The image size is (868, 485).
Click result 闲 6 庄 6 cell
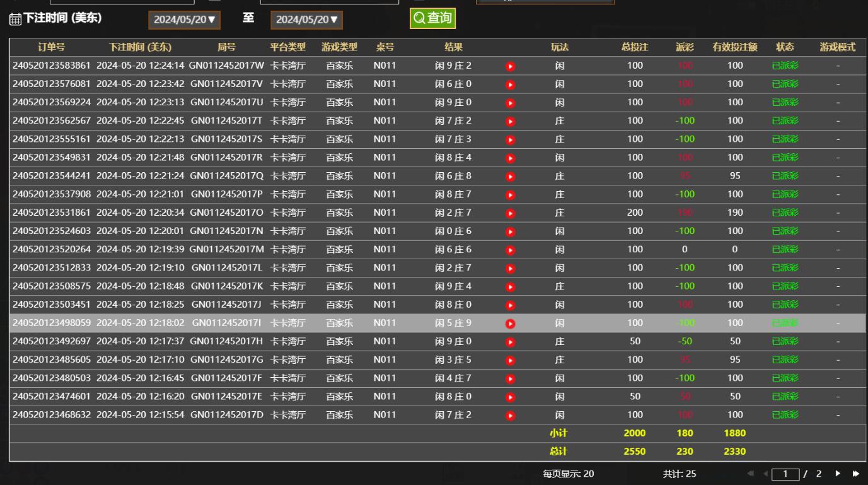(453, 250)
